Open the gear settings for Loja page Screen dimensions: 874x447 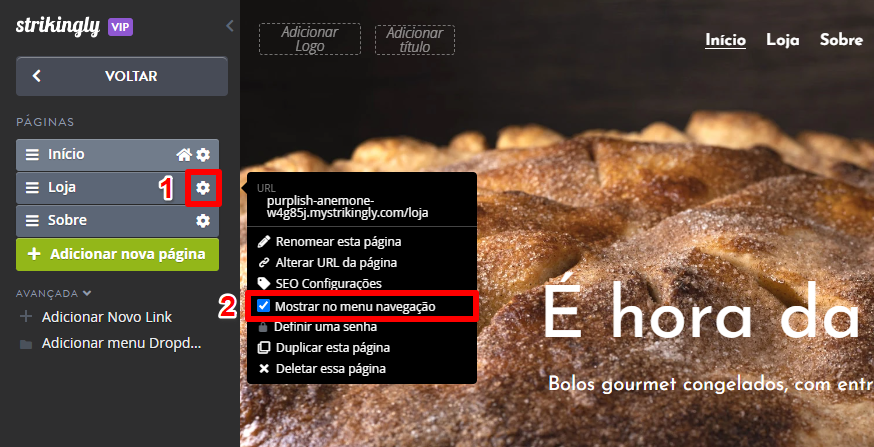[x=203, y=188]
